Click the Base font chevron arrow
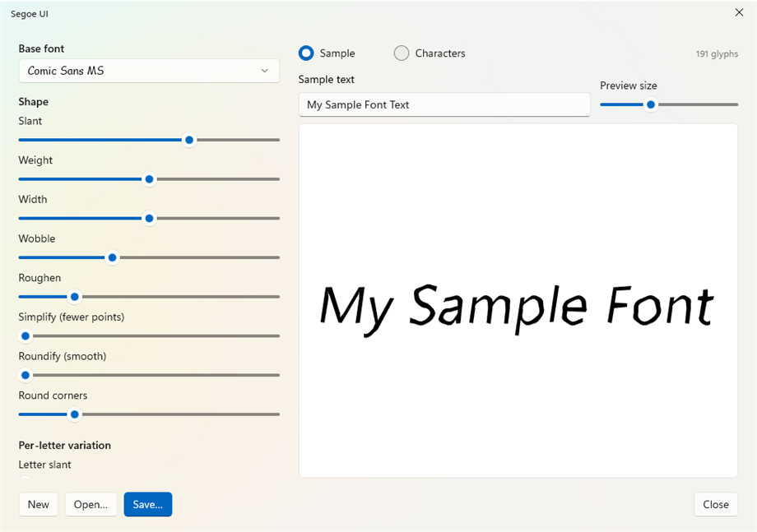This screenshot has height=532, width=757. tap(265, 71)
